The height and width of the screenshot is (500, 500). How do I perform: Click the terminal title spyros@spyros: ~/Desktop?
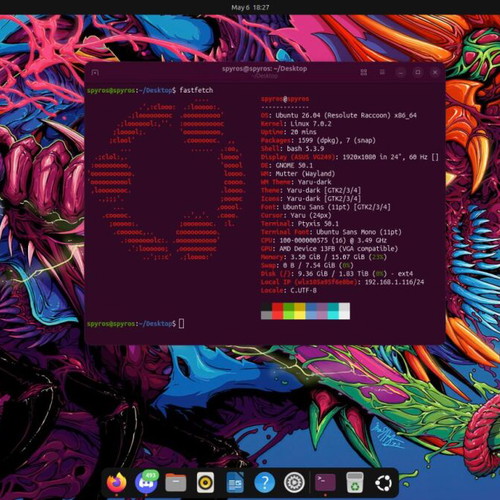pos(264,69)
